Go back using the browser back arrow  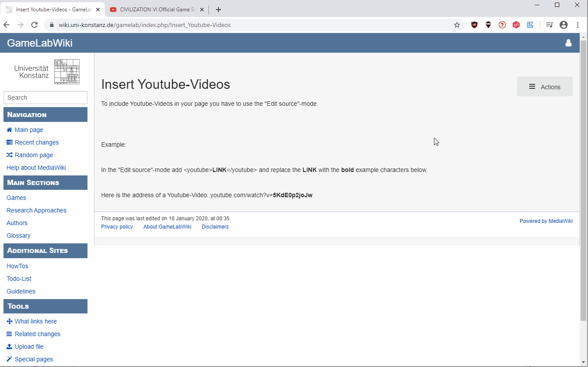tap(7, 25)
